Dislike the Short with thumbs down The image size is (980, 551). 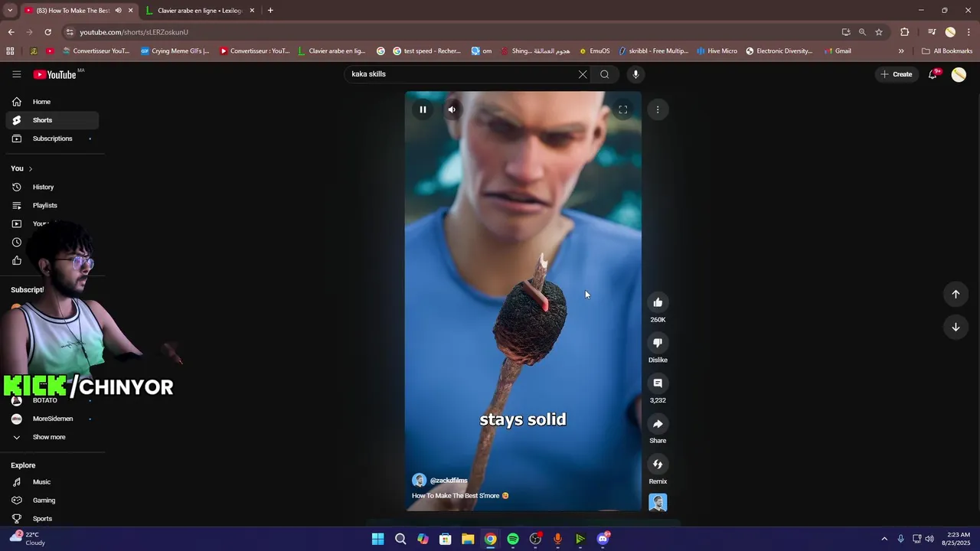[658, 343]
